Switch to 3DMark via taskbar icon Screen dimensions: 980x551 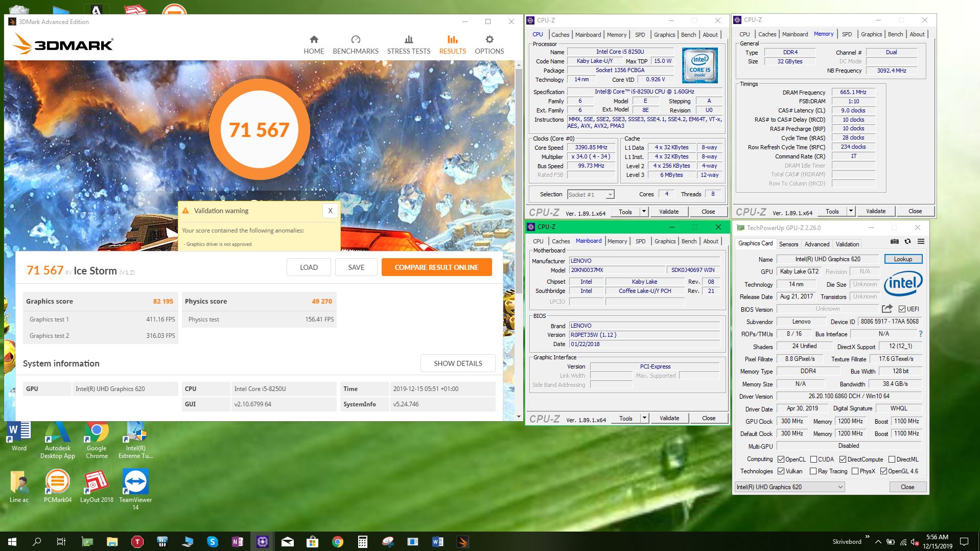tap(463, 541)
